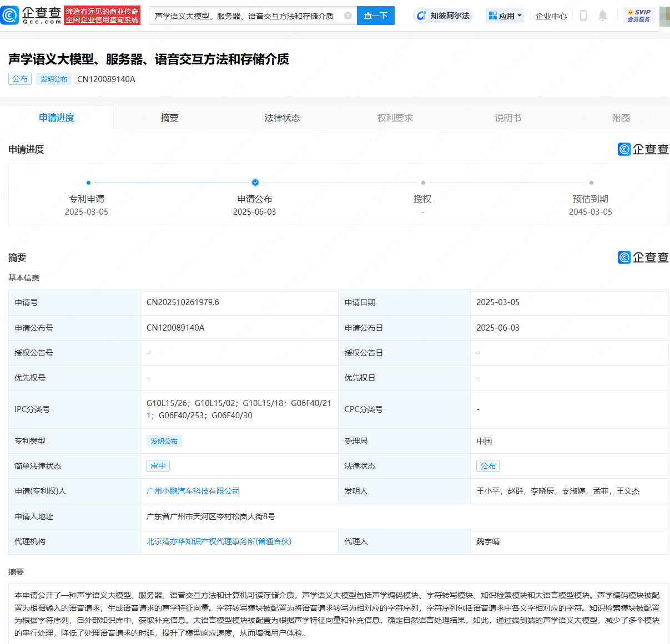Select the patent title heading
The width and height of the screenshot is (670, 644).
click(149, 59)
